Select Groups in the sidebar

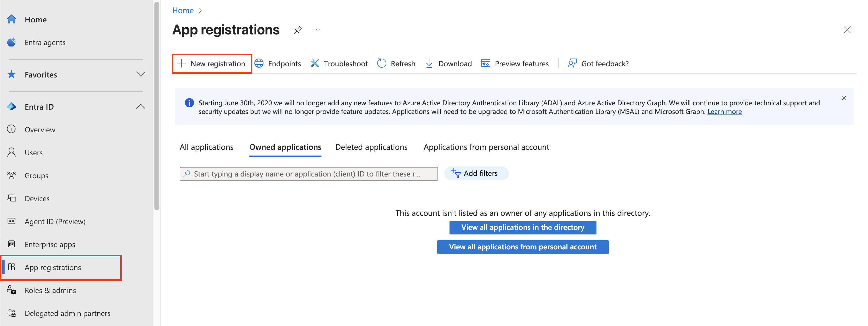36,175
